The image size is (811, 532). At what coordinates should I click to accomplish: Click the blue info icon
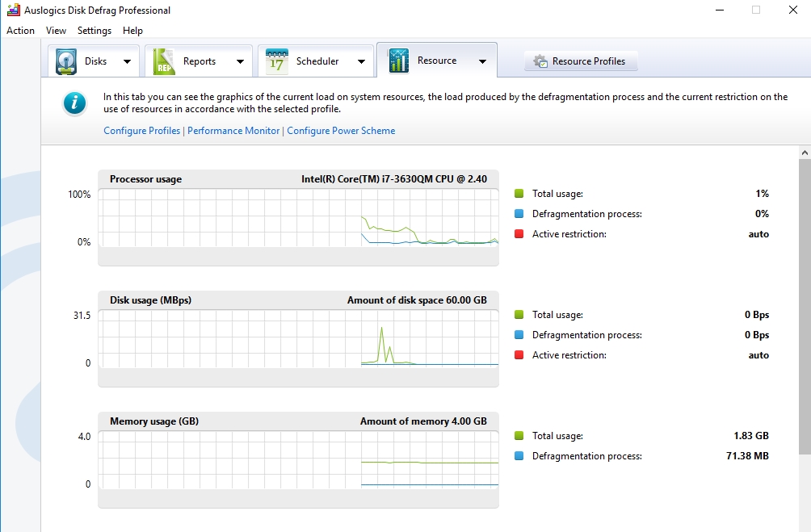coord(75,103)
